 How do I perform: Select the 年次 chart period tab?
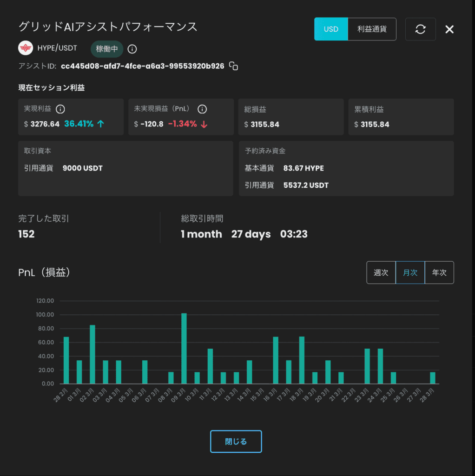[439, 272]
